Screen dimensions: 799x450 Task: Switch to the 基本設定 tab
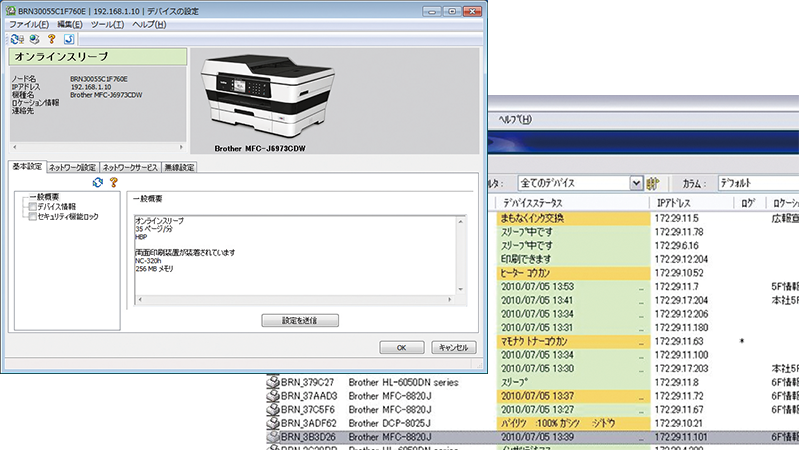pyautogui.click(x=27, y=166)
